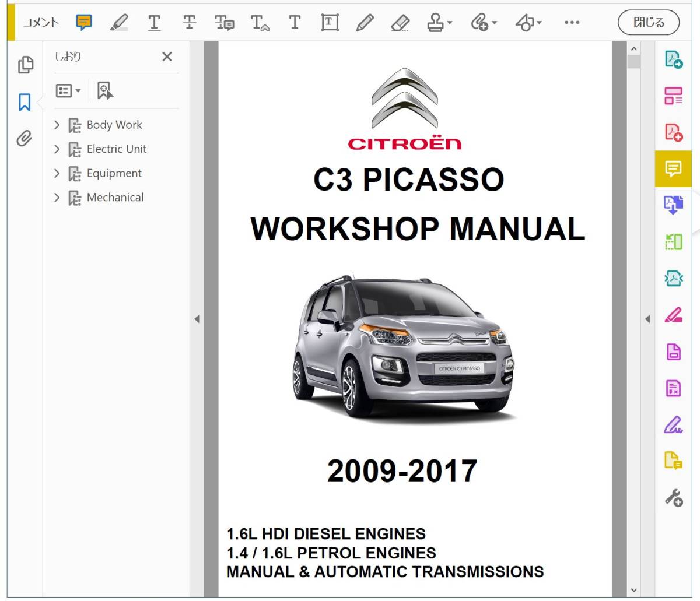
Task: Open the Scan and OCR tool icon
Action: coord(674,279)
